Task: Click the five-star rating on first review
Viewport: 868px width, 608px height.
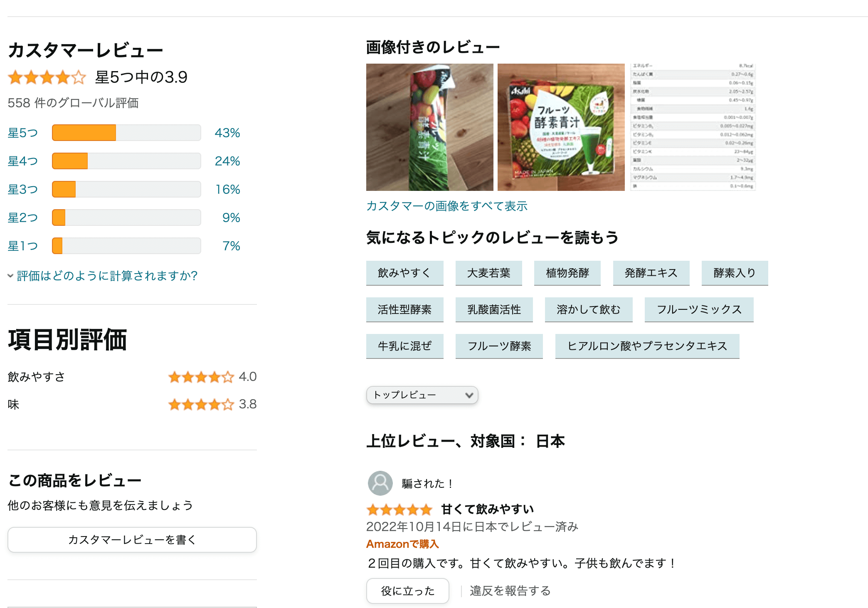Action: pos(399,509)
